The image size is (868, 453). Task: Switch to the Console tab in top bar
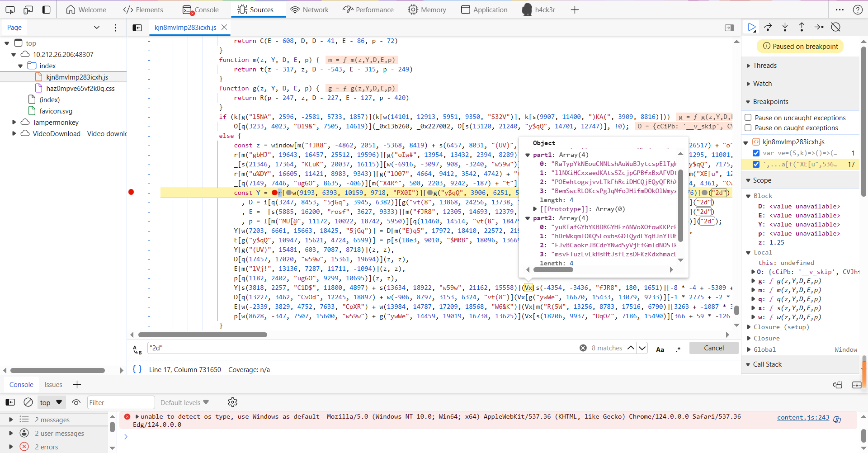pyautogui.click(x=201, y=9)
